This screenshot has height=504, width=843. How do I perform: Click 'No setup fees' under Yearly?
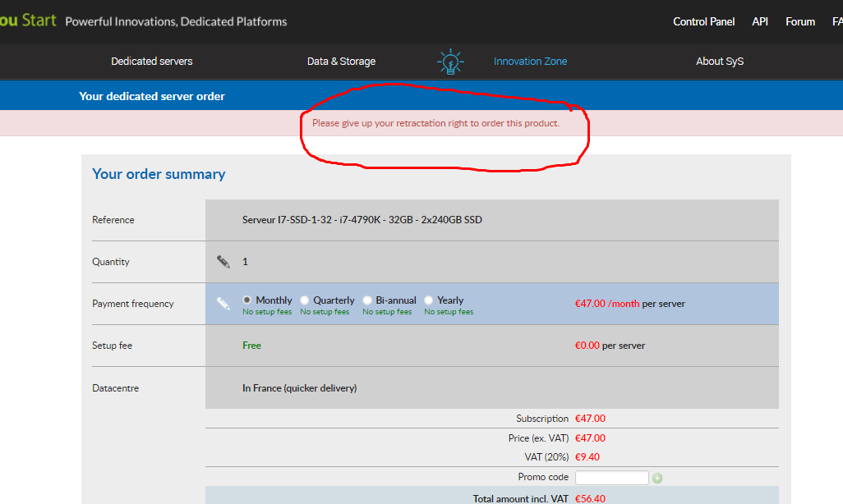[x=449, y=312]
